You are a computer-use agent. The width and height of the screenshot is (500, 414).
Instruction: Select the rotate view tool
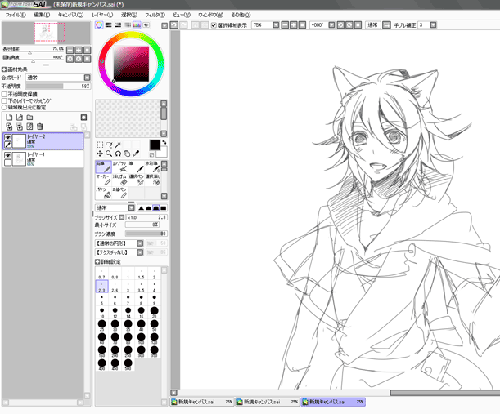click(118, 153)
